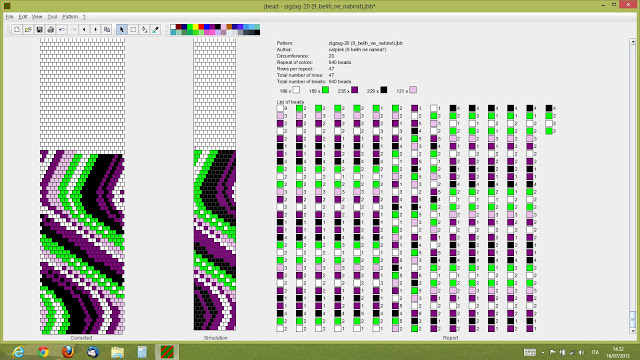Open the Tool menu
The image size is (640, 360).
(x=52, y=17)
